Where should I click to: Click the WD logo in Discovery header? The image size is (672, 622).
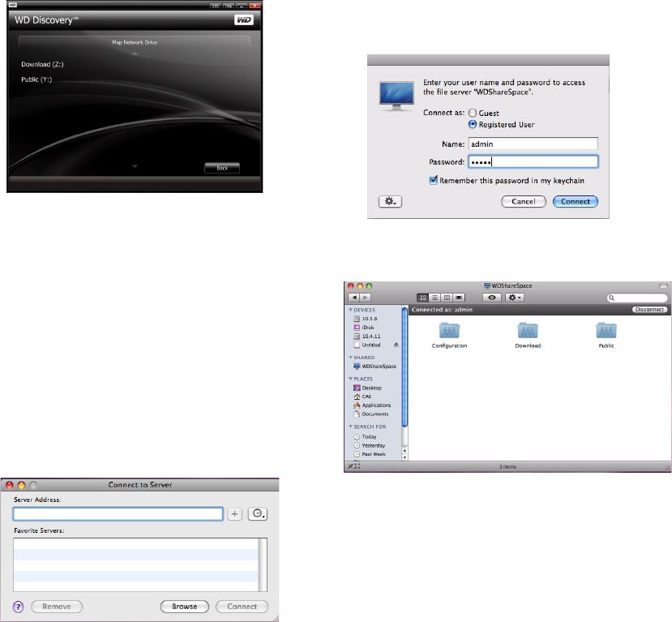point(244,20)
